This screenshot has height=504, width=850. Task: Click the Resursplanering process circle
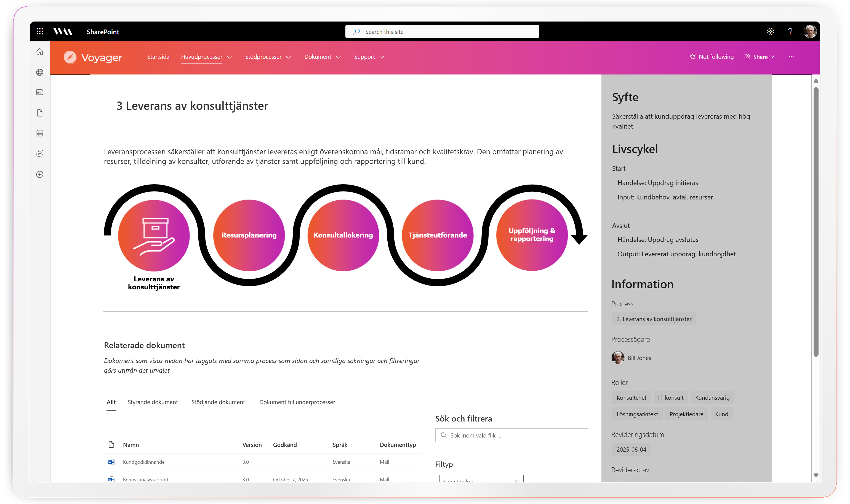point(249,235)
